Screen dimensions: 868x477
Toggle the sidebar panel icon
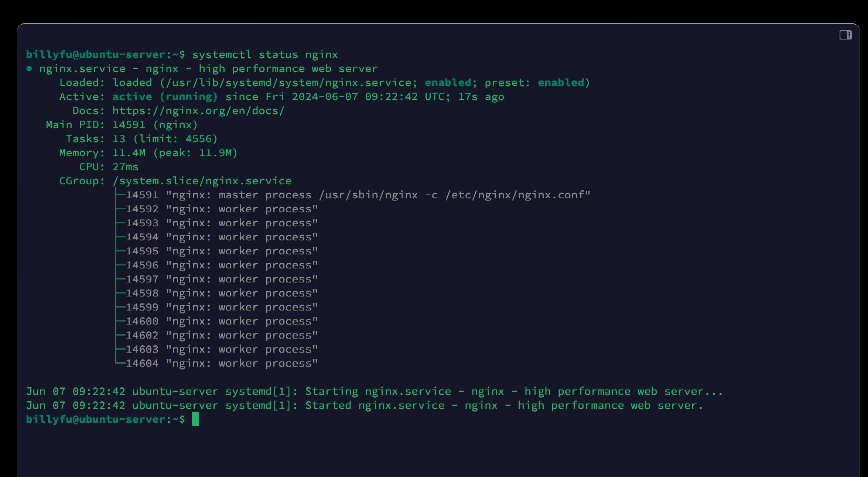(845, 35)
